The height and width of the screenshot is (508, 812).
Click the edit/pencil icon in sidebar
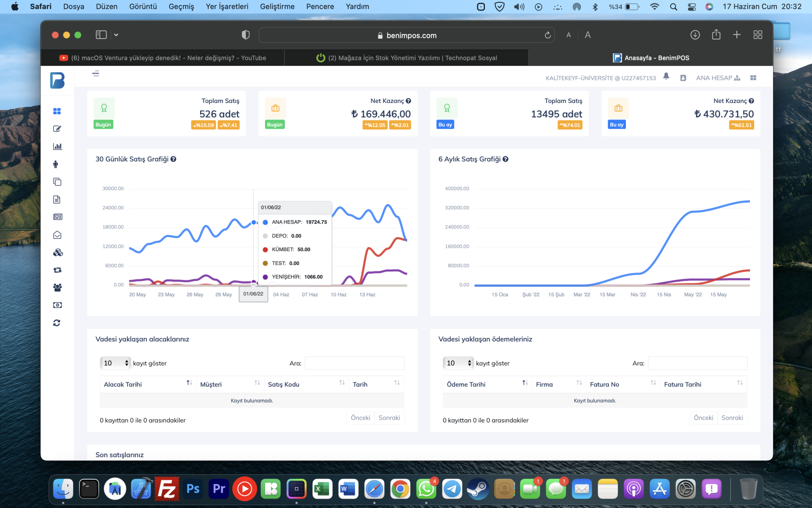pyautogui.click(x=57, y=129)
